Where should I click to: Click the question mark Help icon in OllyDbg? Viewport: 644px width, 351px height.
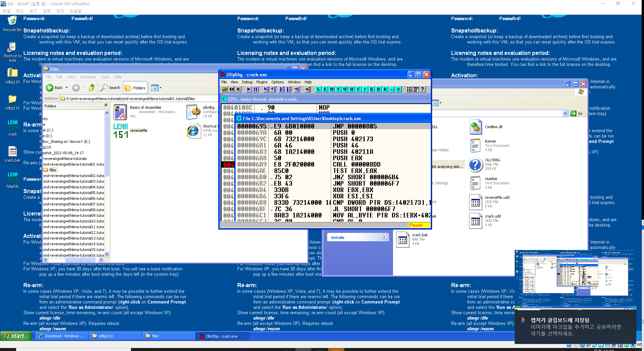422,89
